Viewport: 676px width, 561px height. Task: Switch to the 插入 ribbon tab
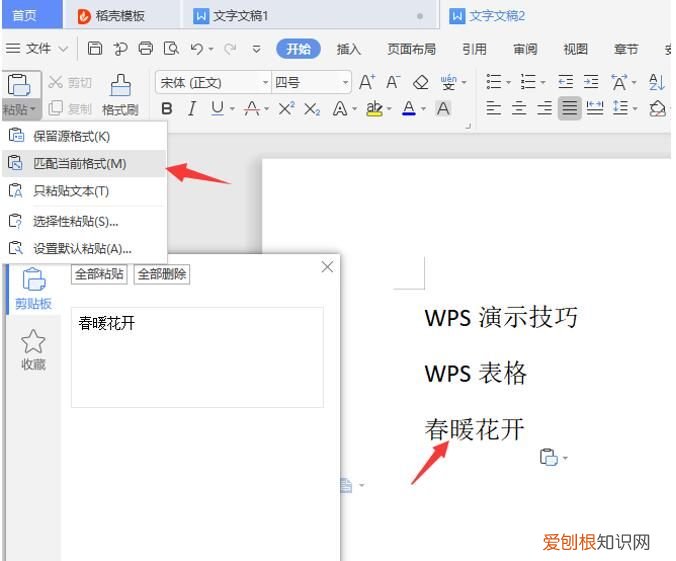click(x=348, y=49)
